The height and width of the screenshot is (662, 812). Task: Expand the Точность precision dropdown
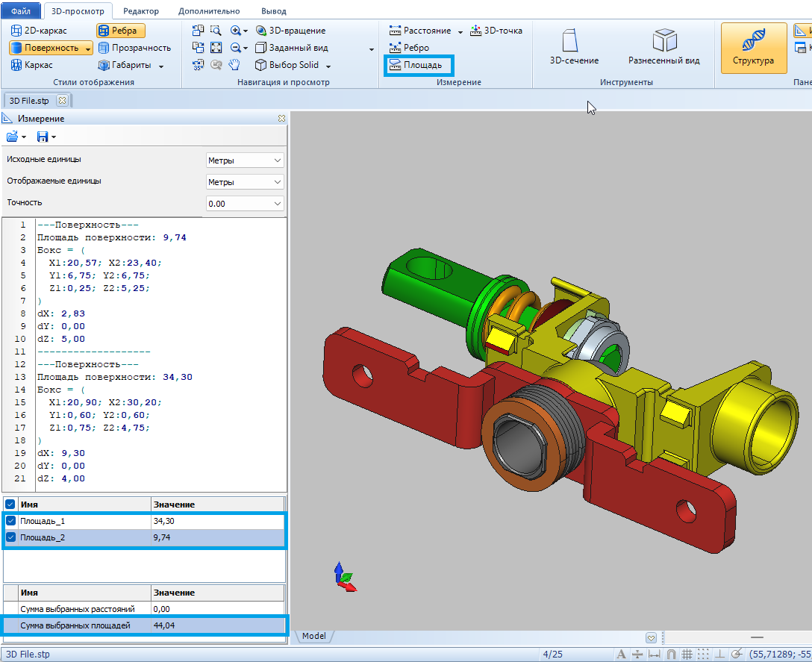tap(245, 204)
